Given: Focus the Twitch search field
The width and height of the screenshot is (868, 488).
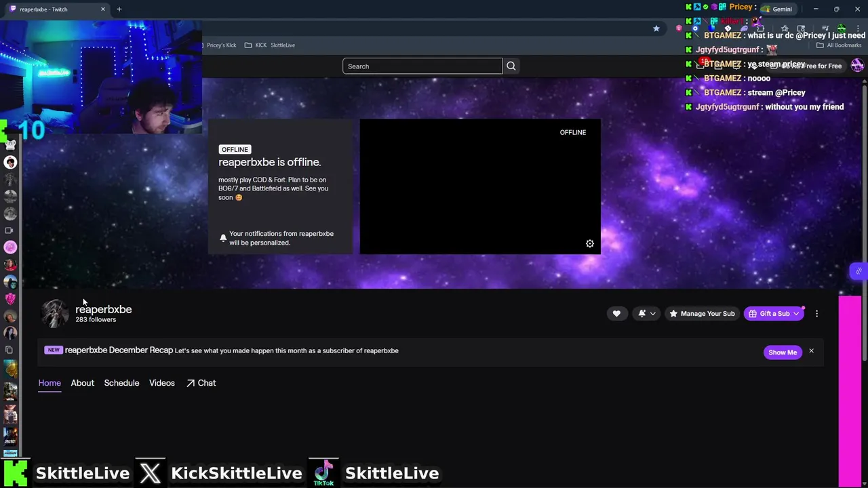Looking at the screenshot, I should click(x=422, y=66).
